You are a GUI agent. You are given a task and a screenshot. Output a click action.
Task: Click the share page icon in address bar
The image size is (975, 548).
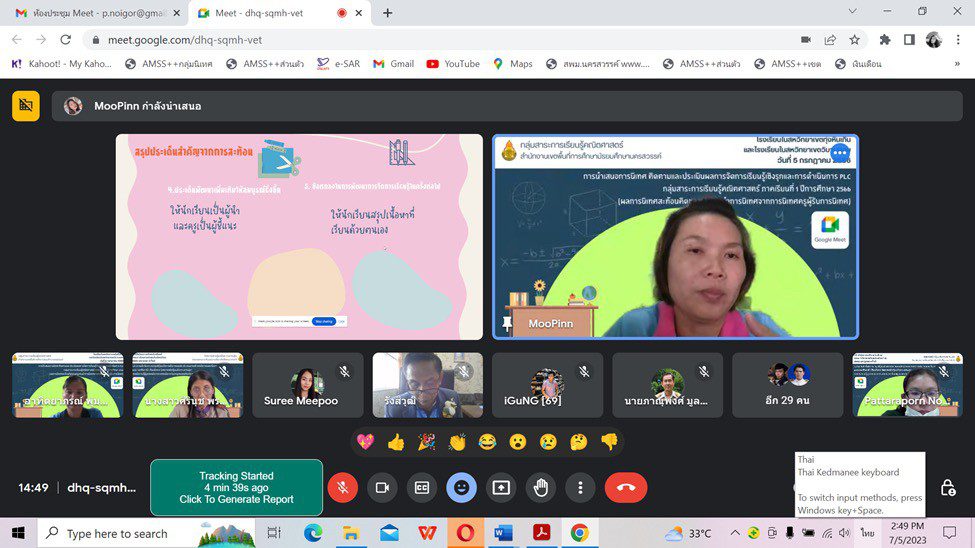coord(830,40)
